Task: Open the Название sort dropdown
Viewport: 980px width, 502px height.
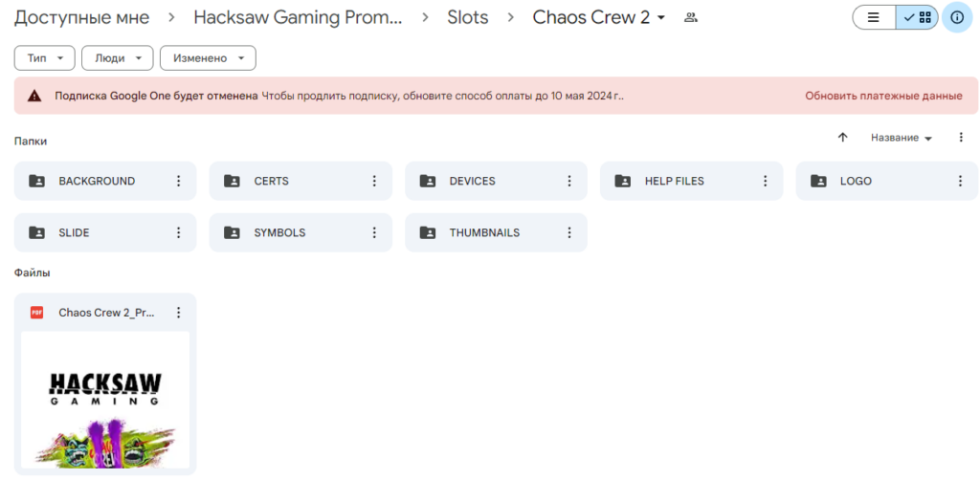Action: click(901, 138)
